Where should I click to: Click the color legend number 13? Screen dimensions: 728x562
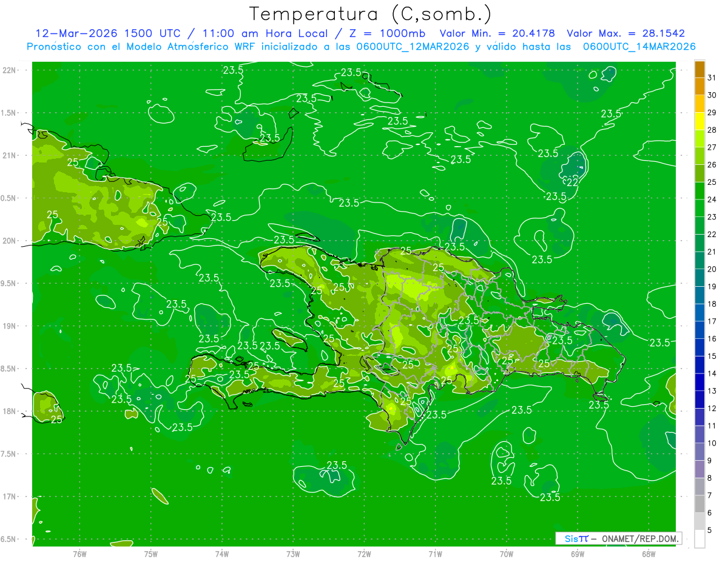(712, 391)
